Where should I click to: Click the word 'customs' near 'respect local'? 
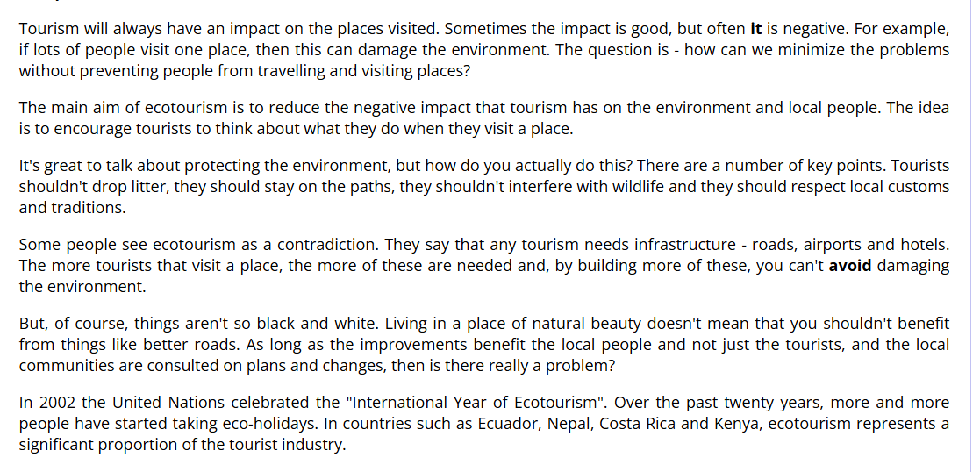(x=920, y=186)
